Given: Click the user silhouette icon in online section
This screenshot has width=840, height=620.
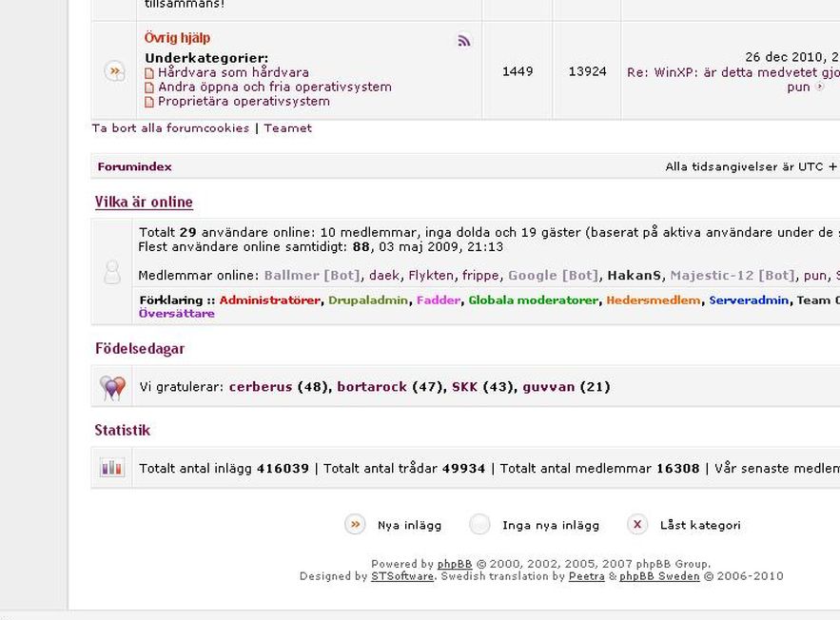Looking at the screenshot, I should click(112, 273).
